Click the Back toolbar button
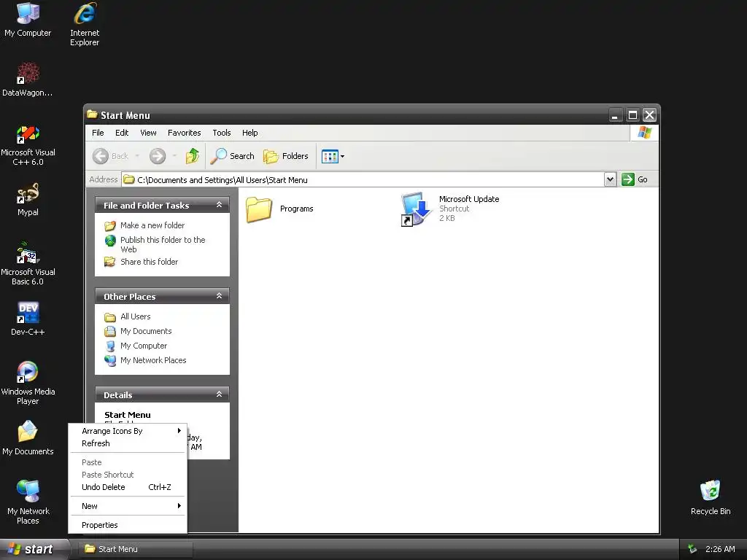This screenshot has width=747, height=560. pyautogui.click(x=111, y=156)
